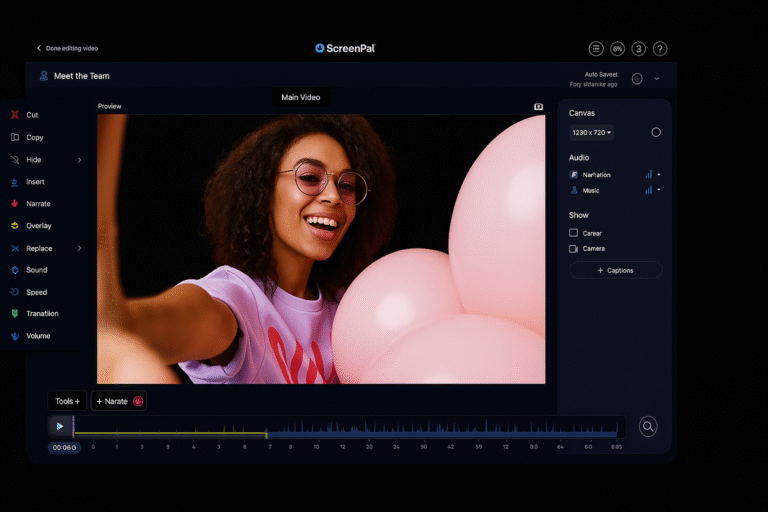Choose the Hide tool icon
This screenshot has width=768, height=512.
click(15, 160)
